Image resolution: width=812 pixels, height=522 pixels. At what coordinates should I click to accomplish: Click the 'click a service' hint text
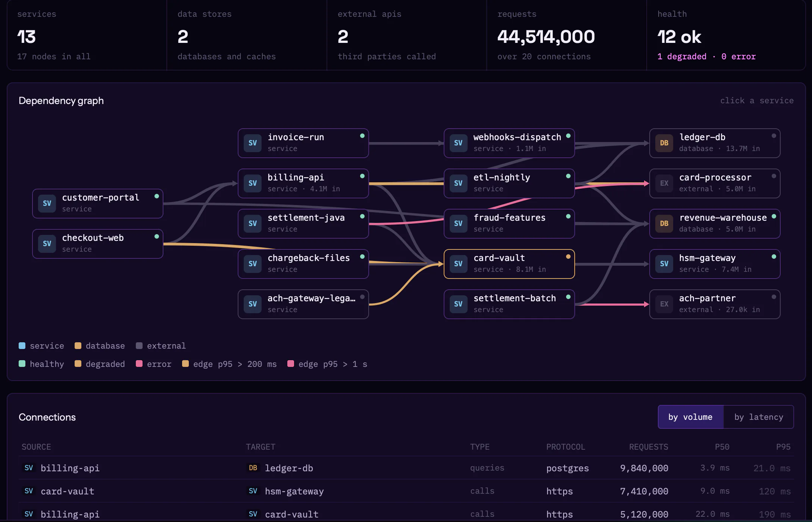pyautogui.click(x=757, y=101)
